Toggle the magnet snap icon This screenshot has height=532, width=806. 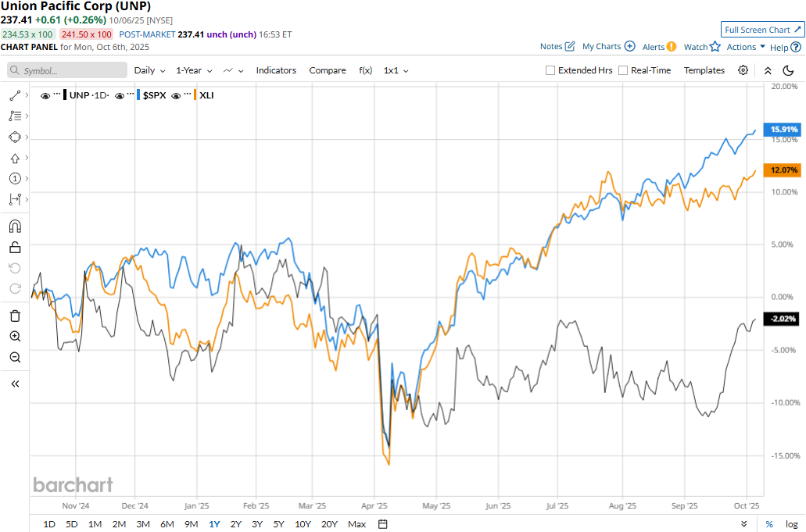pos(15,227)
